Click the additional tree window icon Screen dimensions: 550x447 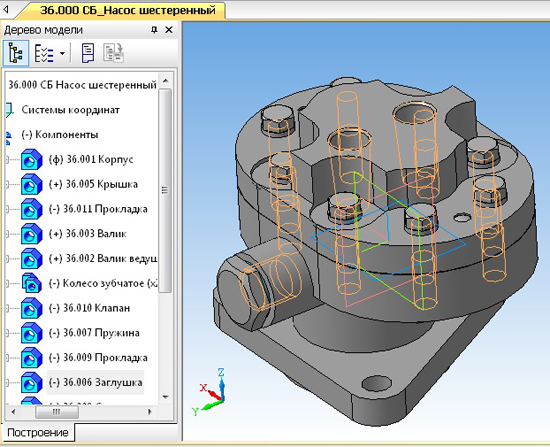[x=113, y=53]
